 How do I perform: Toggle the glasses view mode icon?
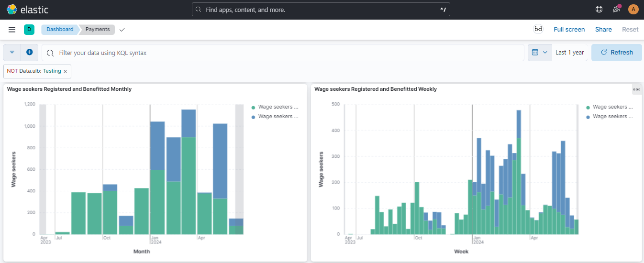click(x=538, y=29)
